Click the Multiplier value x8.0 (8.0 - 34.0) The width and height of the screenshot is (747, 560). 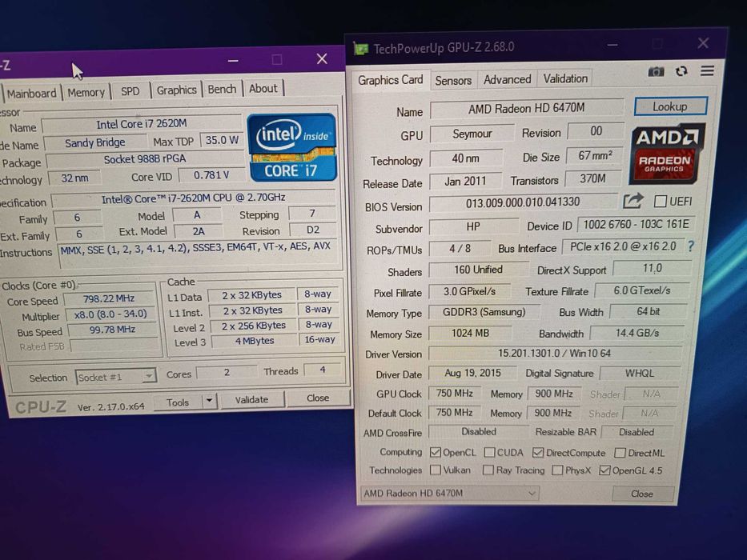coord(110,314)
